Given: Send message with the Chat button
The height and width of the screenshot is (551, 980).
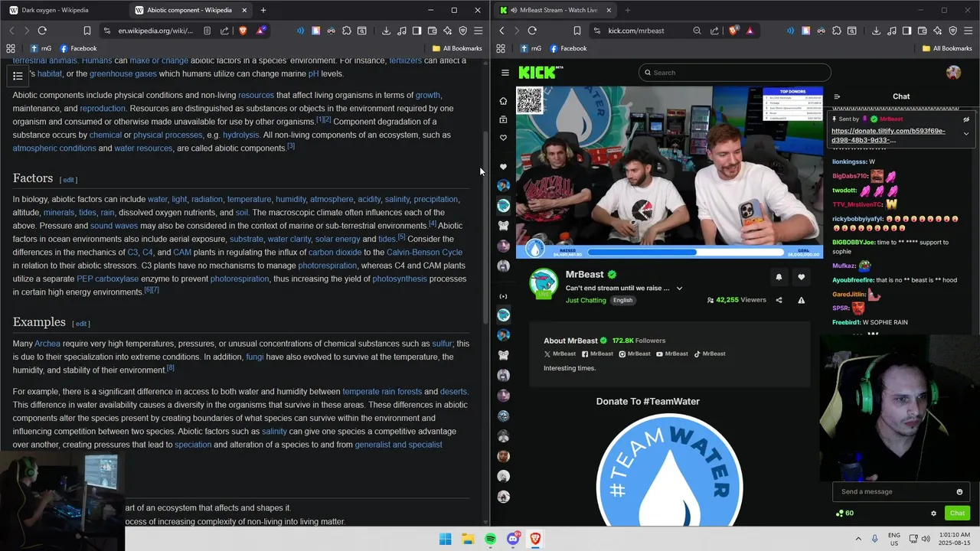Looking at the screenshot, I should point(957,514).
